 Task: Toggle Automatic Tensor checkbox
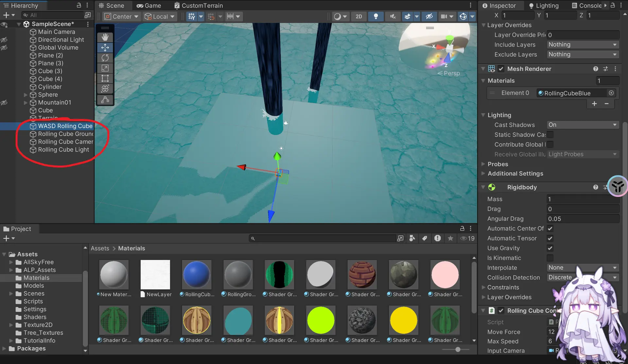(x=550, y=238)
